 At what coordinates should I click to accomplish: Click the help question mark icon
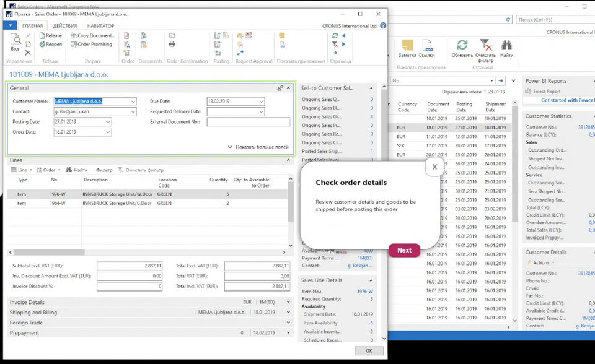tap(383, 25)
